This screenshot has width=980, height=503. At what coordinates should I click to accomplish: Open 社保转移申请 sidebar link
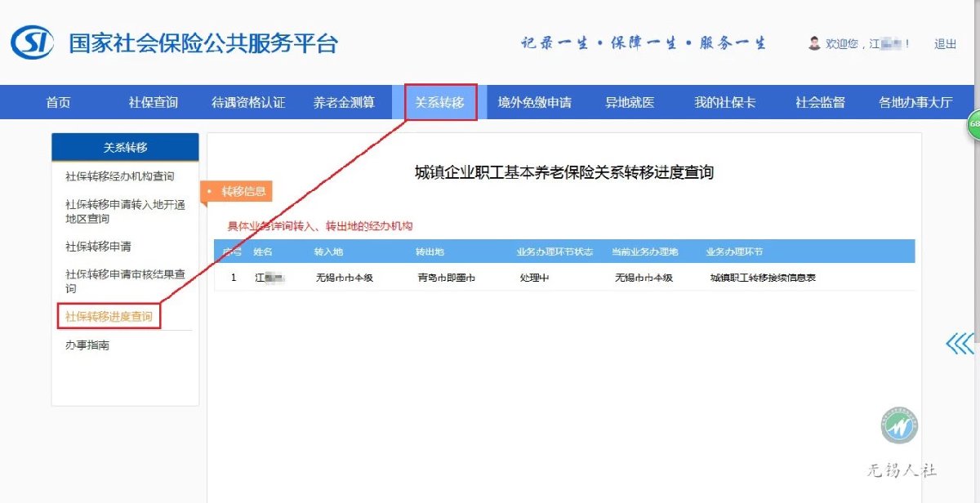coord(98,247)
